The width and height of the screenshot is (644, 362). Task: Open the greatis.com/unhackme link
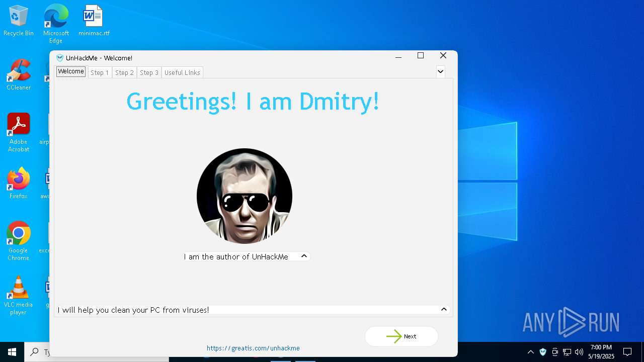click(x=253, y=348)
